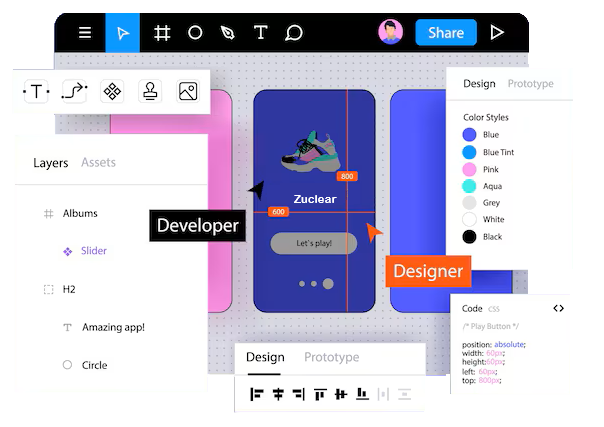The image size is (604, 427).
Task: Start the presentation with the play icon
Action: pos(497,33)
